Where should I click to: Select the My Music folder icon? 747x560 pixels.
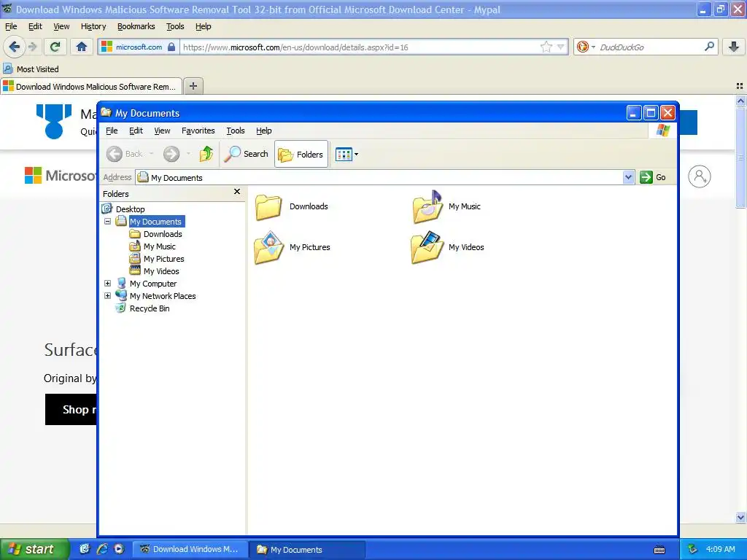point(427,206)
